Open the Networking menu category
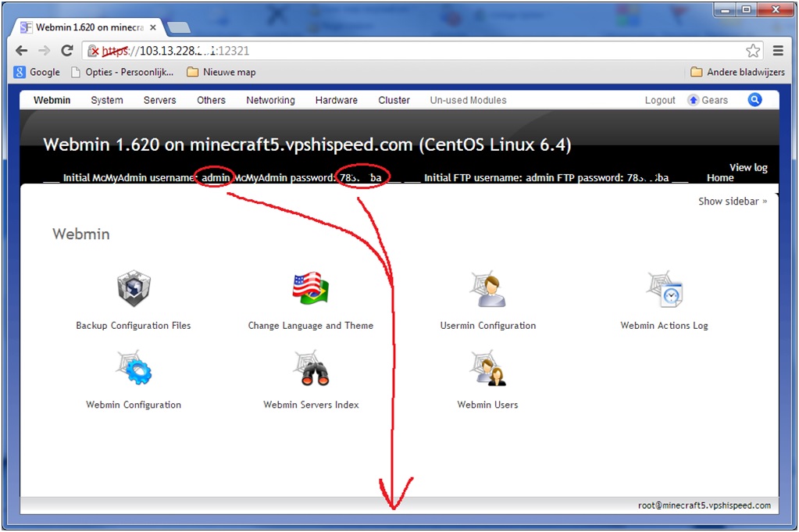This screenshot has width=799, height=532. pos(270,101)
